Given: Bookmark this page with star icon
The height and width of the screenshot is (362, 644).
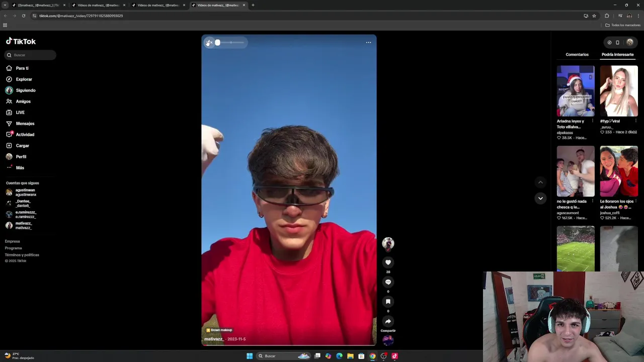Looking at the screenshot, I should click(x=594, y=16).
